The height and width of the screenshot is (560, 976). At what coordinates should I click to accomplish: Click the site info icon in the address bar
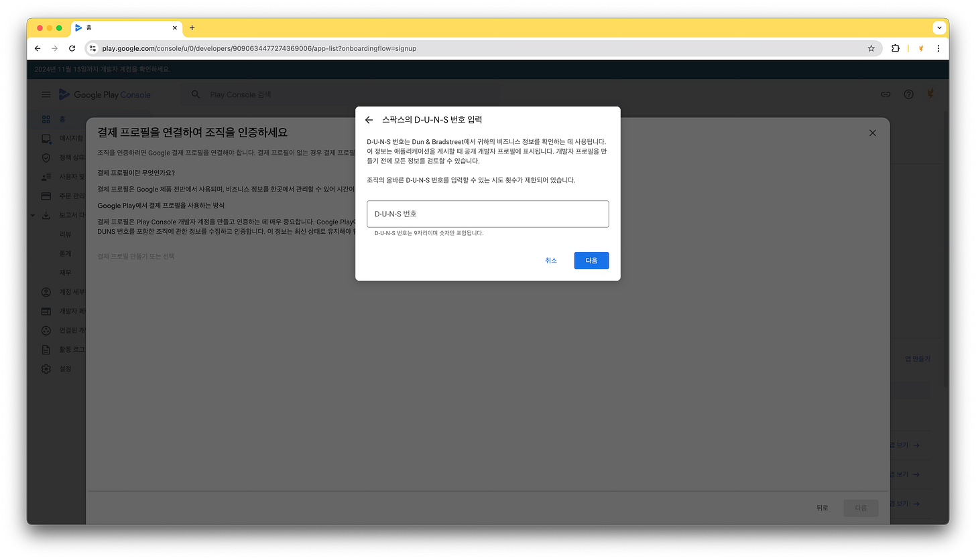click(93, 48)
